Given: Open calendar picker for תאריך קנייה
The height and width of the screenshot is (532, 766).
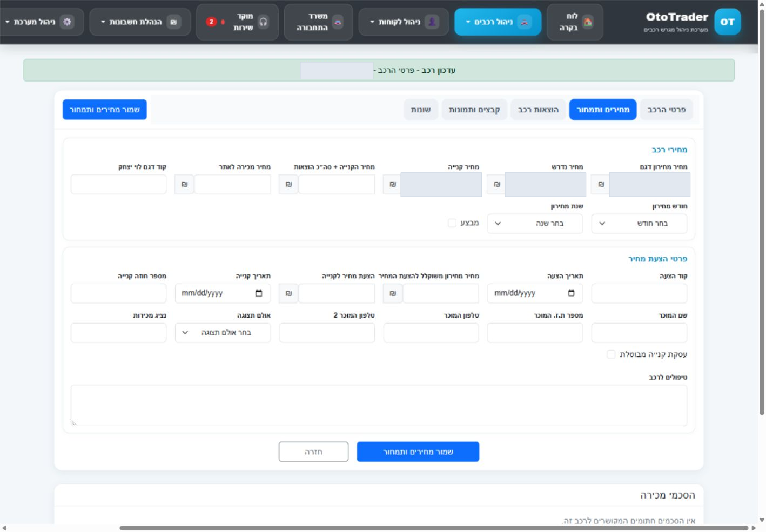Looking at the screenshot, I should [x=259, y=293].
